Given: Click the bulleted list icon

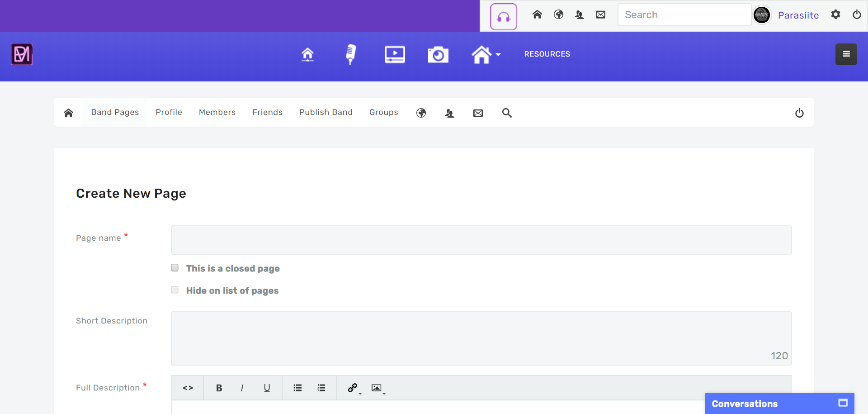Looking at the screenshot, I should pos(297,388).
